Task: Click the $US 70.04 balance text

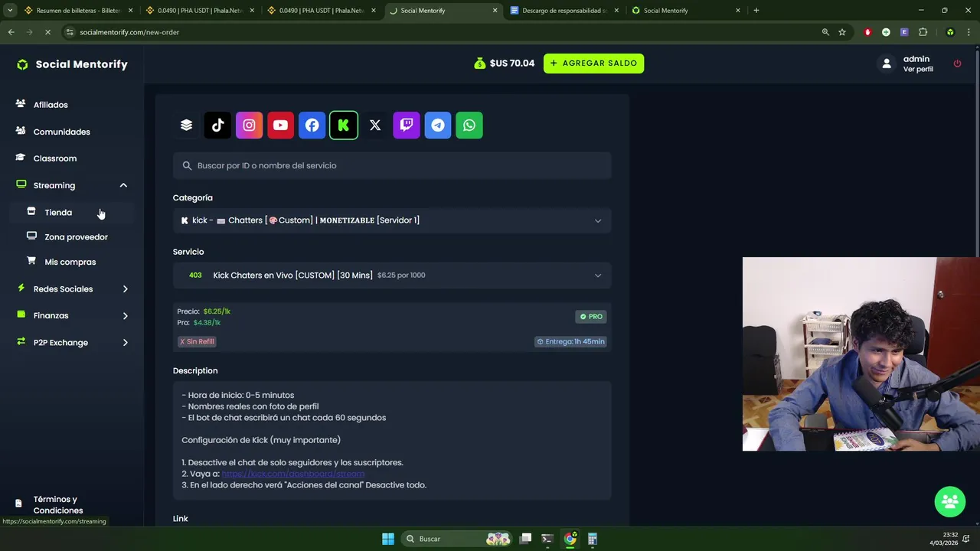Action: tap(512, 64)
